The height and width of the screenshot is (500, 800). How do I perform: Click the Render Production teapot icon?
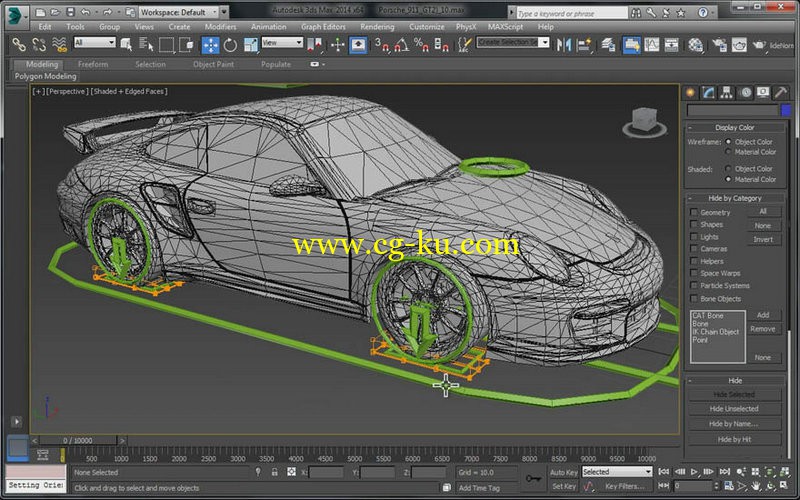tap(760, 45)
